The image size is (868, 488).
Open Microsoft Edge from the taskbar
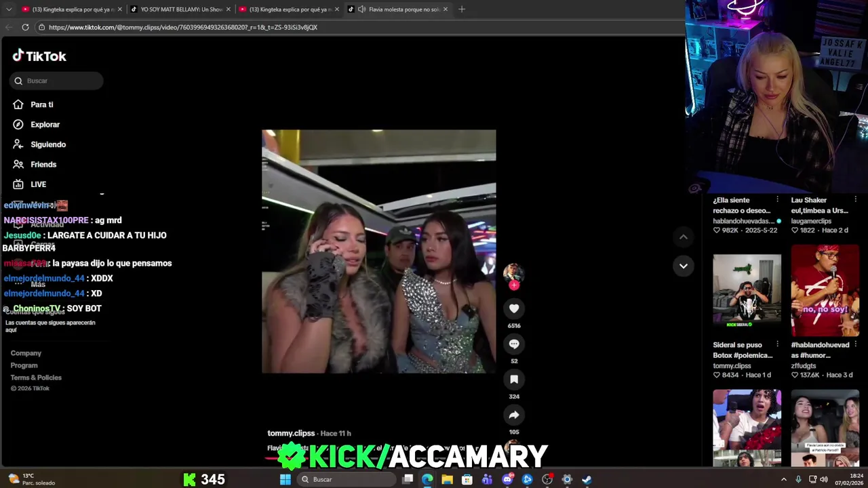coord(427,479)
